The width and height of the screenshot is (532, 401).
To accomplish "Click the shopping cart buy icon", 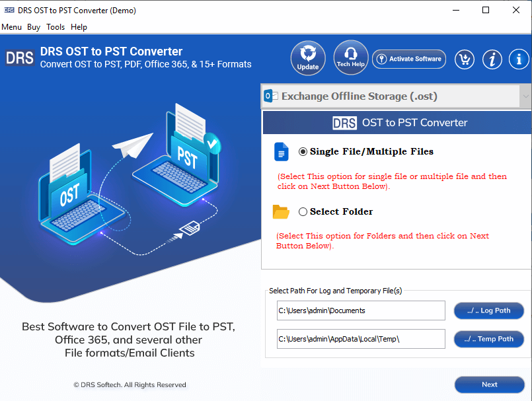I will pos(465,59).
